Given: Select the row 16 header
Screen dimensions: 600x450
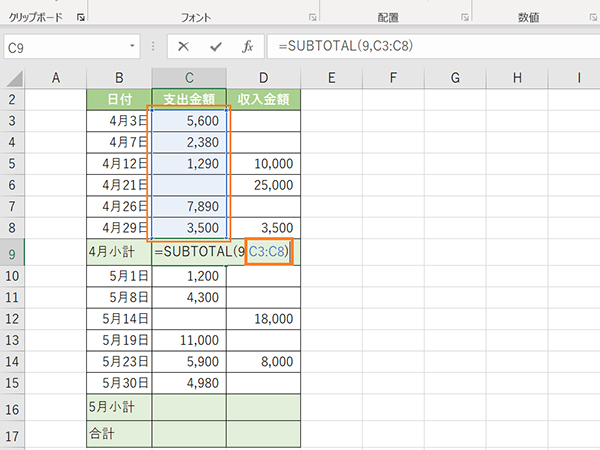Looking at the screenshot, I should (12, 408).
